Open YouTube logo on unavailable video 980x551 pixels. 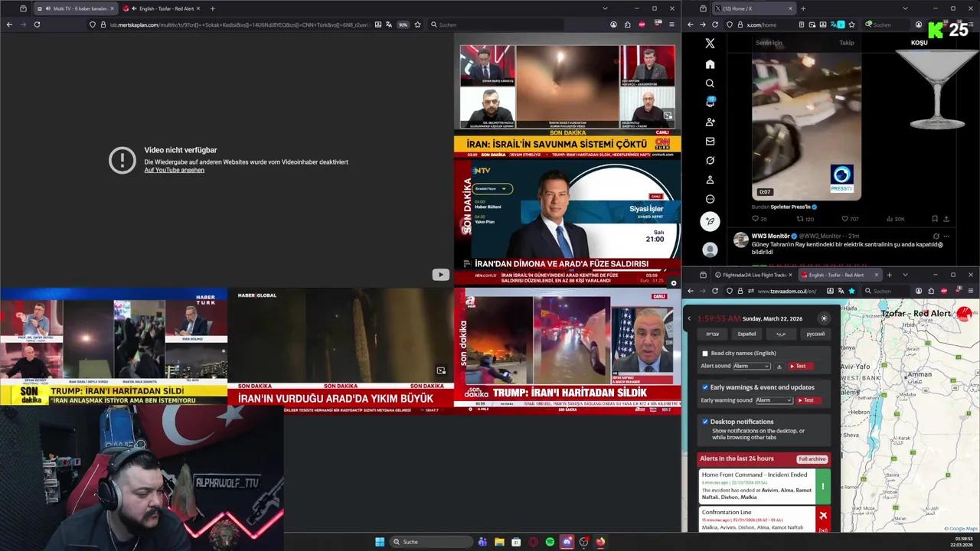pos(440,275)
